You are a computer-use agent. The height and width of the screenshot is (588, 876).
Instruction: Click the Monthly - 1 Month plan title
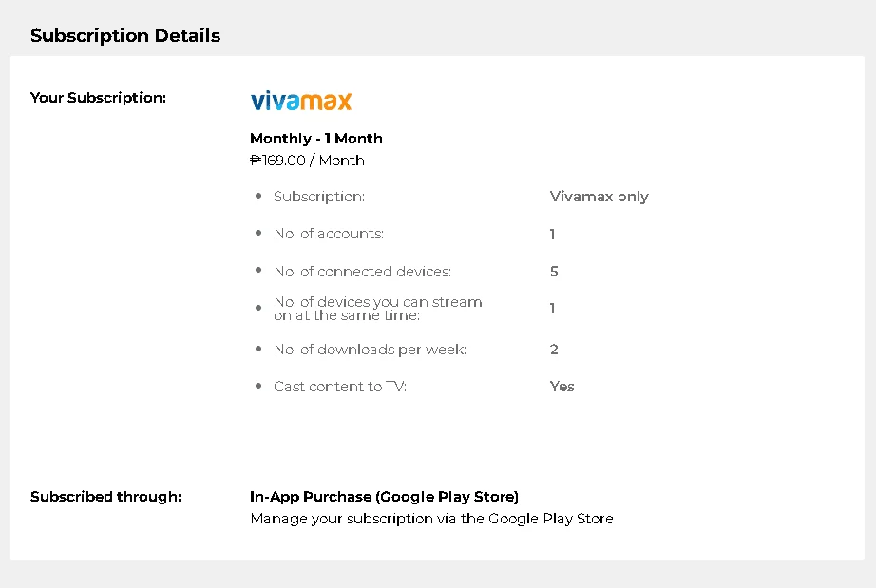click(316, 138)
